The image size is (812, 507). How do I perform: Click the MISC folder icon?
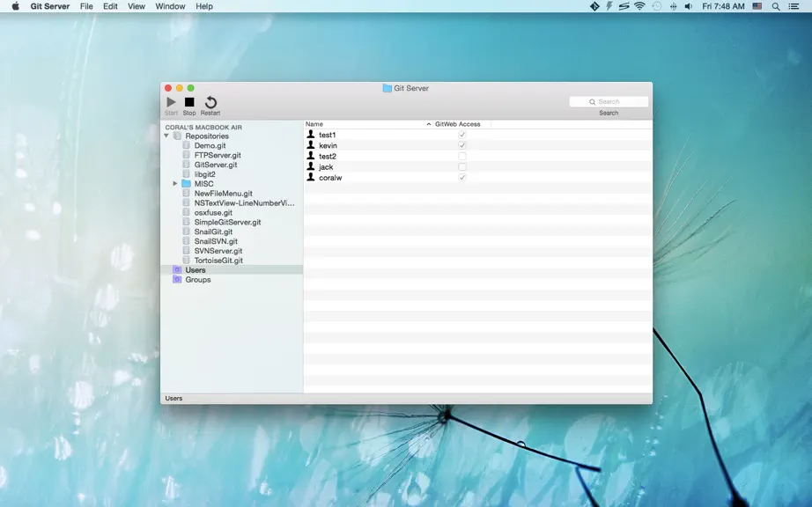coord(186,184)
